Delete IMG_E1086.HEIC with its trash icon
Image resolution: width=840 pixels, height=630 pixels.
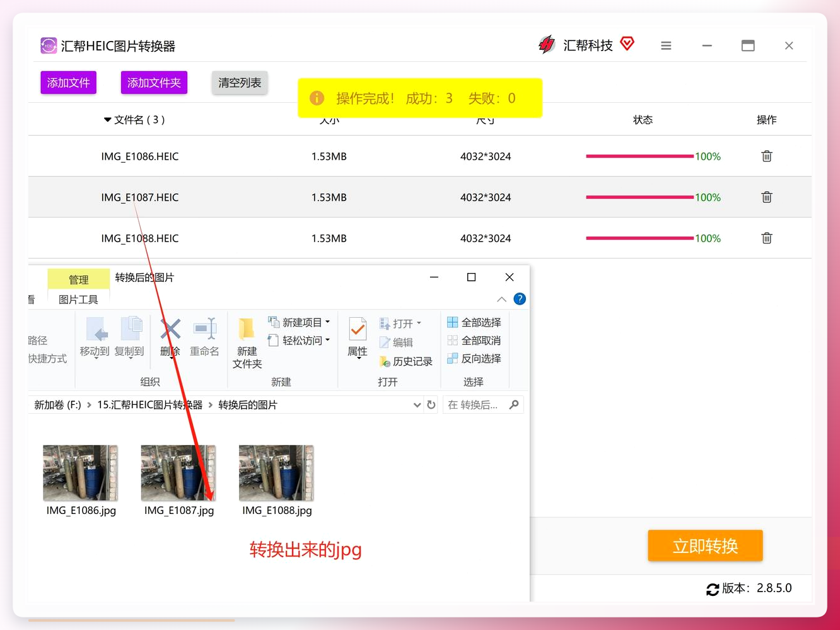pos(766,156)
